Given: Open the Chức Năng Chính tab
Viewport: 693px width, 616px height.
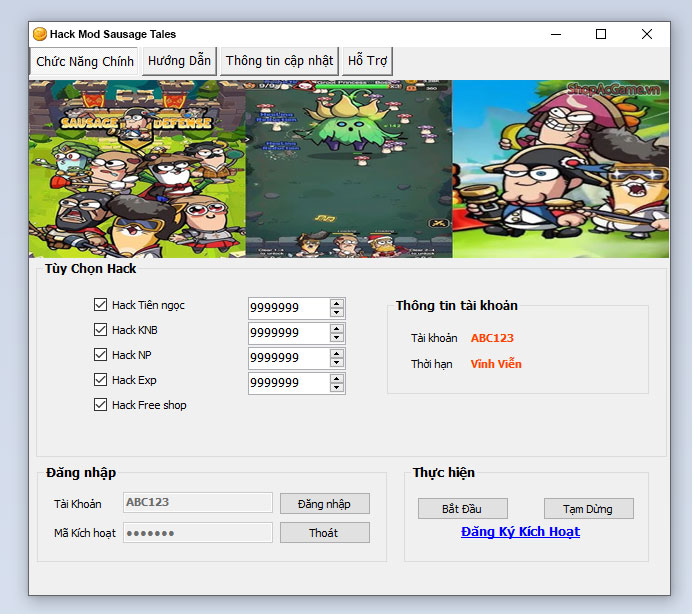Looking at the screenshot, I should coord(84,61).
